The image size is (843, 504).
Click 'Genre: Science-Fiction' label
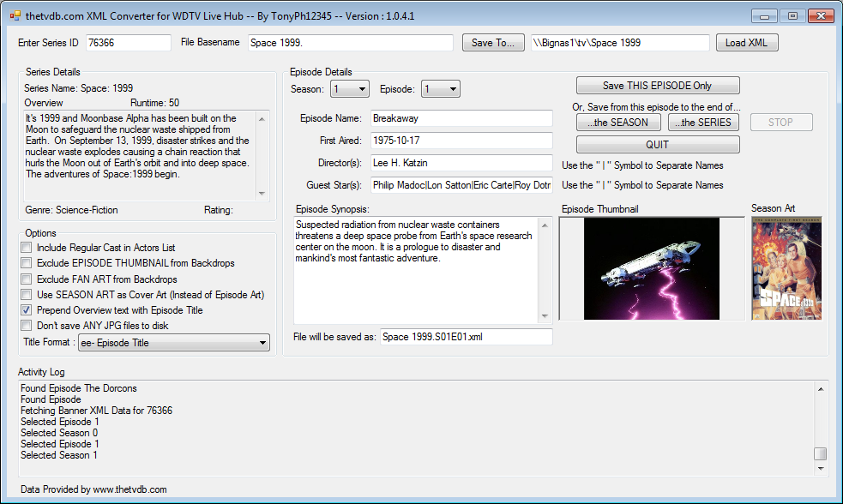click(71, 210)
